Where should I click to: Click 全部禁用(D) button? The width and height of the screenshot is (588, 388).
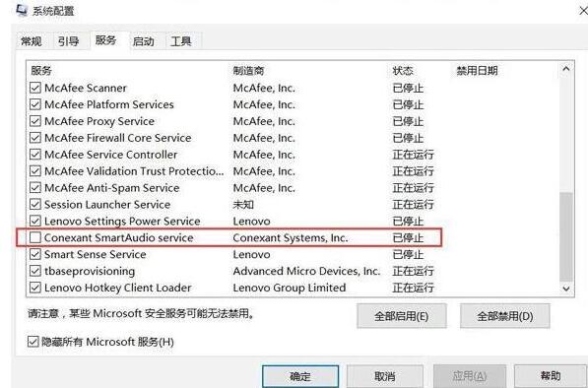[x=505, y=316]
